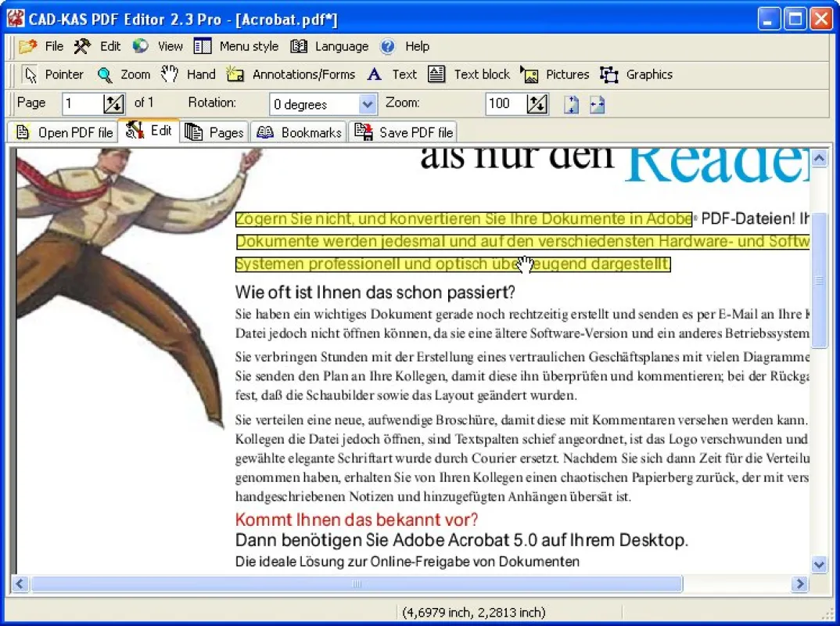Select the Text tool
The width and height of the screenshot is (840, 626).
tap(392, 74)
